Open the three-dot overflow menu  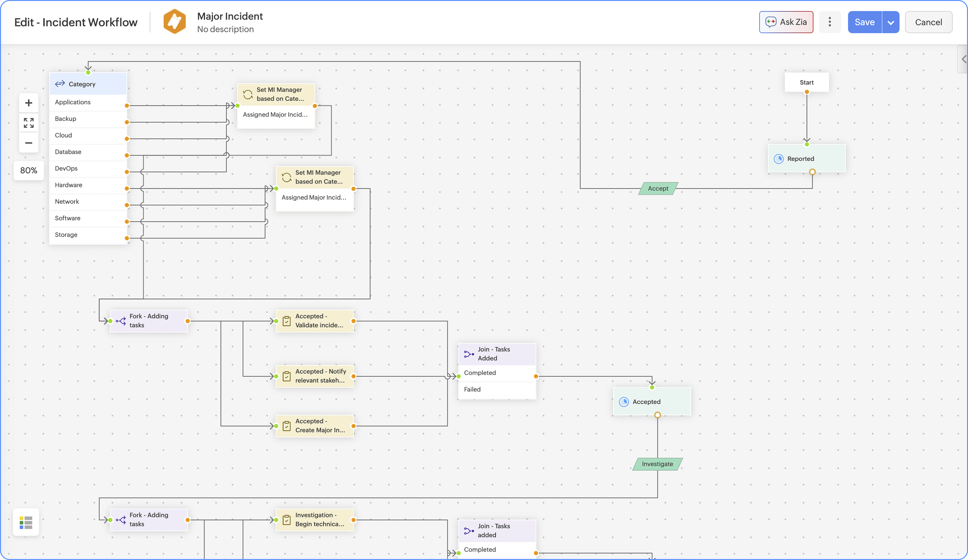830,22
